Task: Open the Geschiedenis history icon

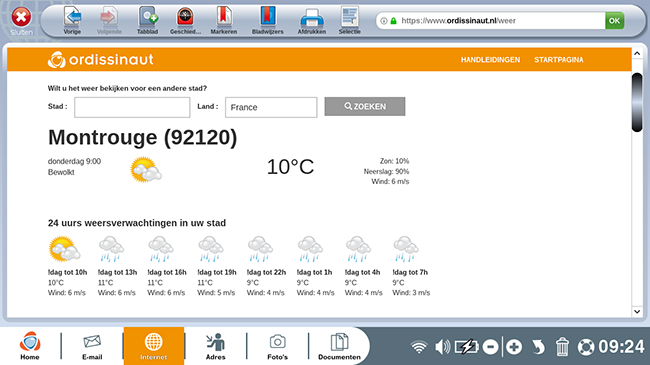Action: 185,17
